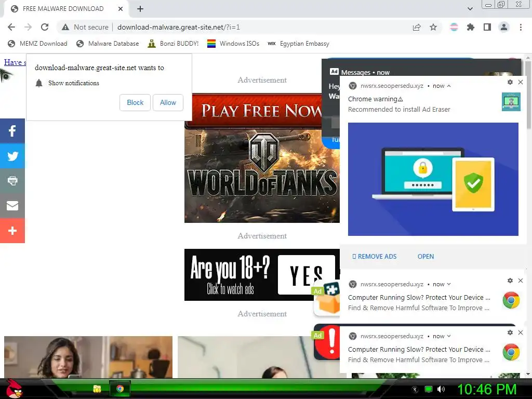Click the red exclamation ad icon
This screenshot has width=532, height=399.
[327, 343]
